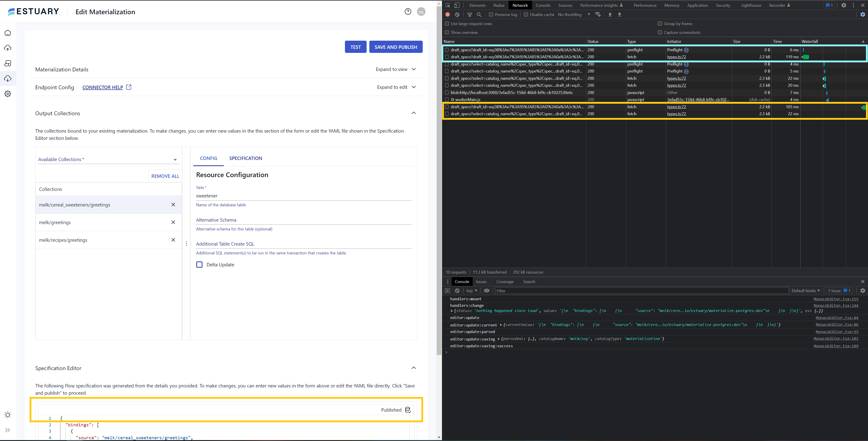Toggle Use large request rows

coord(447,23)
